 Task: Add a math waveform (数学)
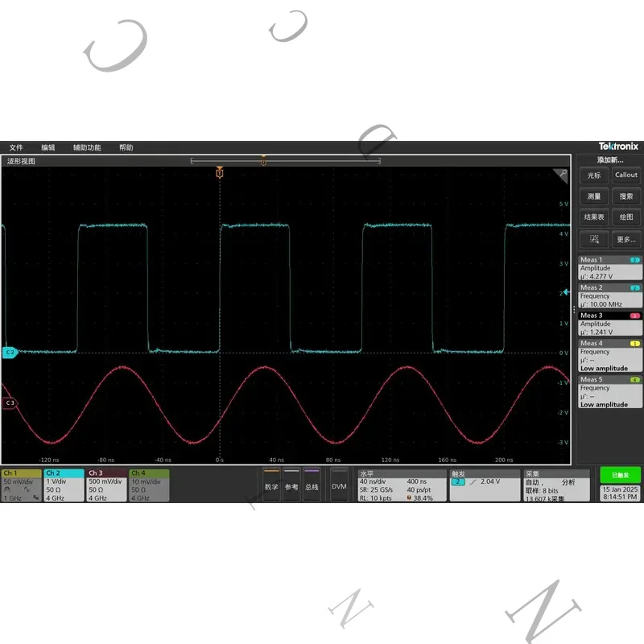click(271, 485)
